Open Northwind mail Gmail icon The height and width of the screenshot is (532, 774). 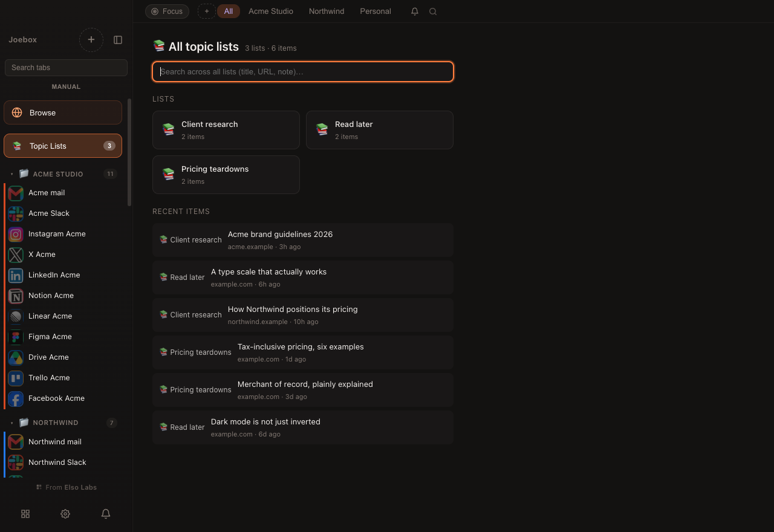16,442
